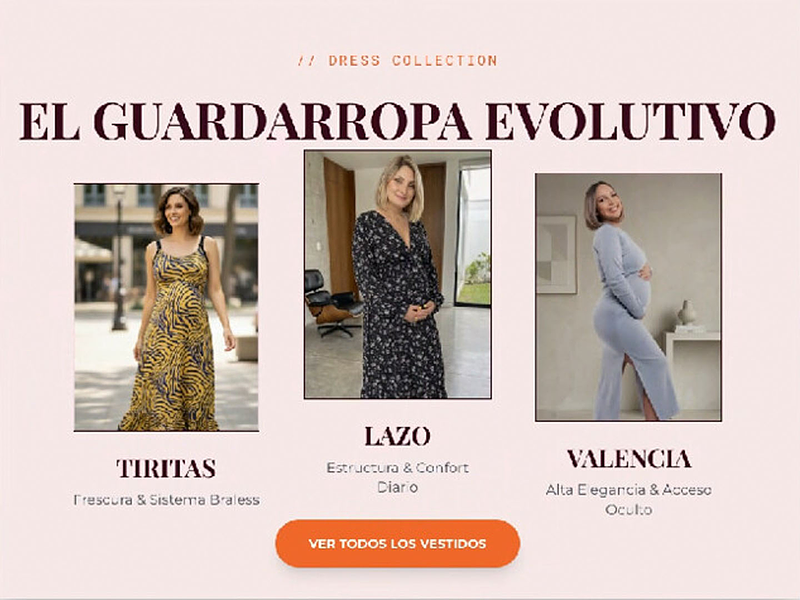Click the street lamp in the Tiritas photo
Viewport: 800px width, 600px height.
coord(119,258)
